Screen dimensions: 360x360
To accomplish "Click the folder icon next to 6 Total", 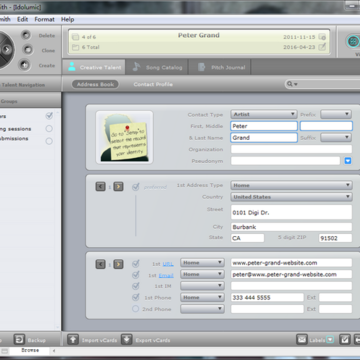I will point(76,47).
